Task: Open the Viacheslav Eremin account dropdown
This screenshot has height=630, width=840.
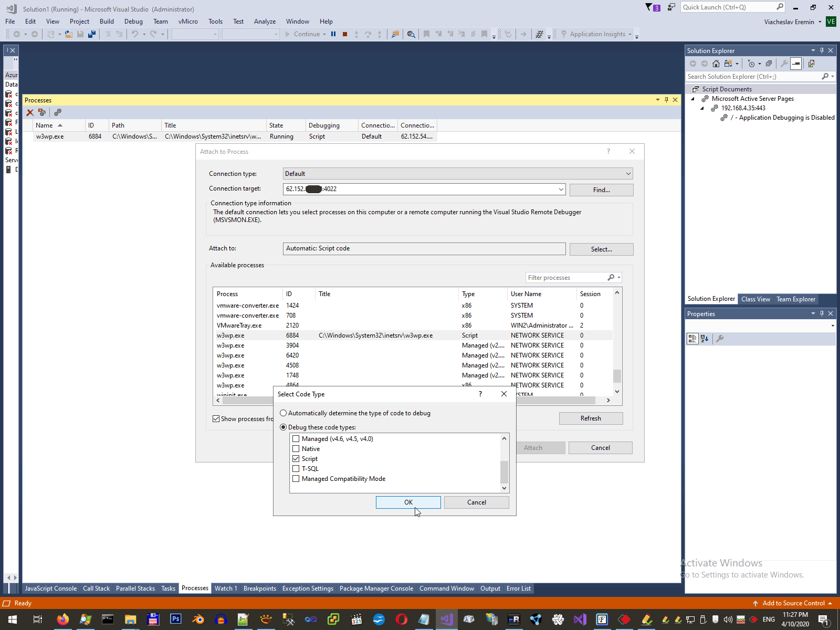Action: (x=820, y=22)
